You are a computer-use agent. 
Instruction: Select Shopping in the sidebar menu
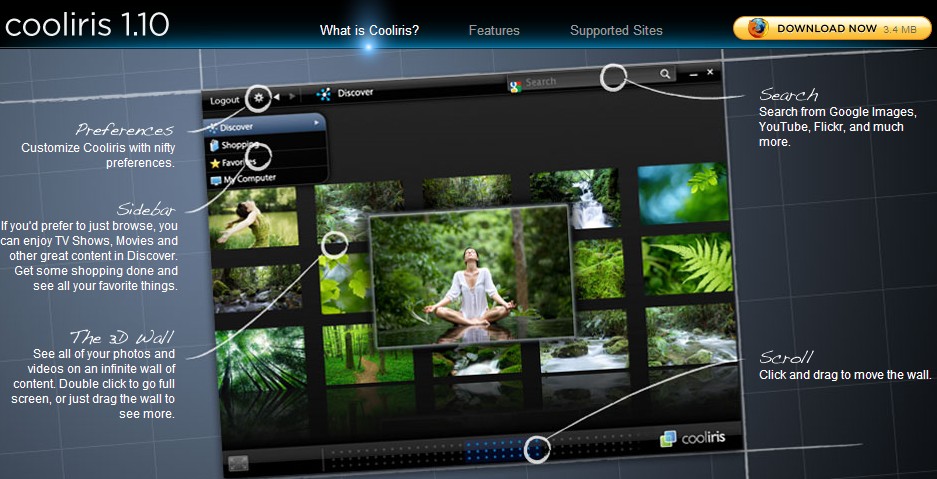pyautogui.click(x=267, y=145)
